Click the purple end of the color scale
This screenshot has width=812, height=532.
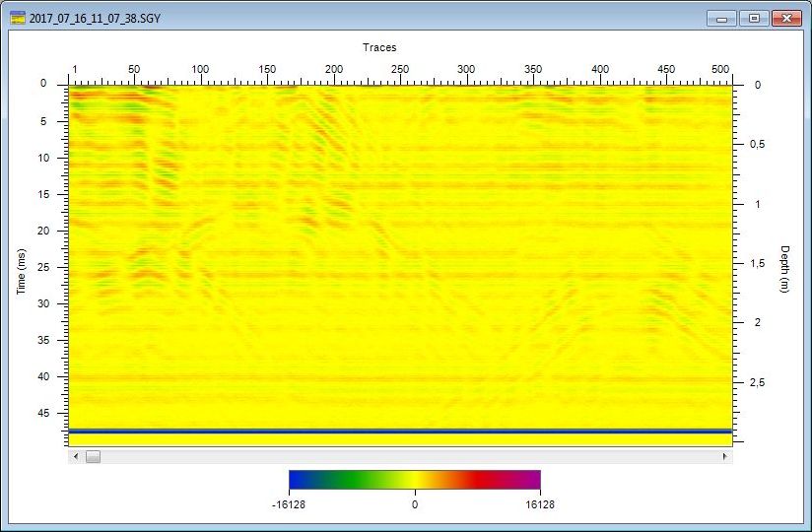(532, 480)
